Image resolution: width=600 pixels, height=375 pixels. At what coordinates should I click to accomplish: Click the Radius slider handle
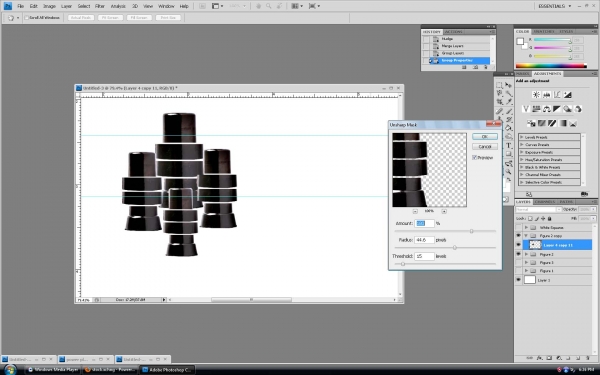[455, 248]
